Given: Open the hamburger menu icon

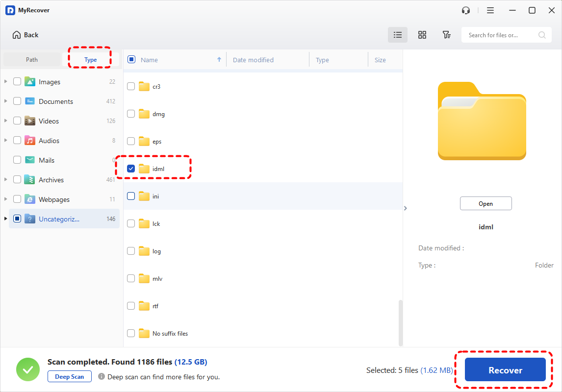Looking at the screenshot, I should [490, 10].
